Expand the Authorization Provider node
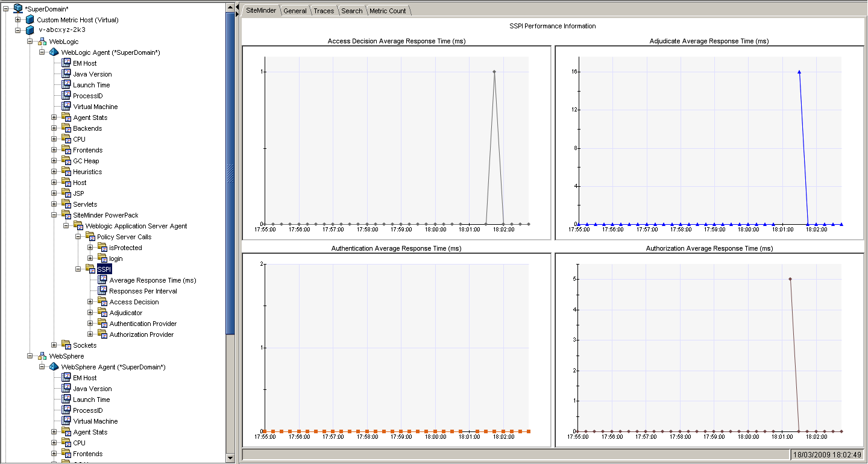This screenshot has width=868, height=464. 90,334
